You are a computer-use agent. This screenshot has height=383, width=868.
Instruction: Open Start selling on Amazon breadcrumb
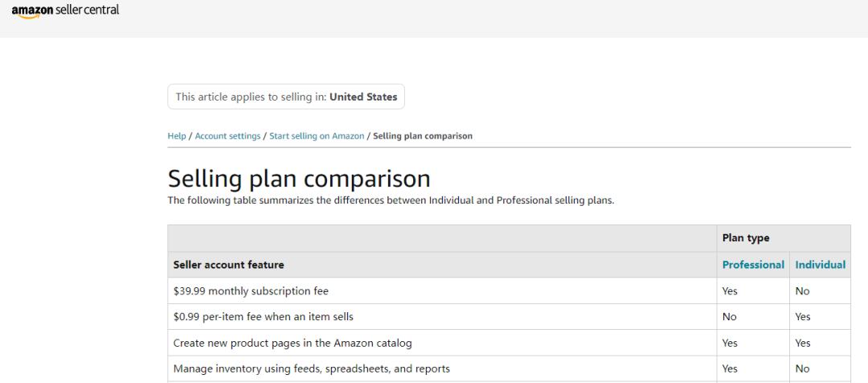[x=317, y=136]
